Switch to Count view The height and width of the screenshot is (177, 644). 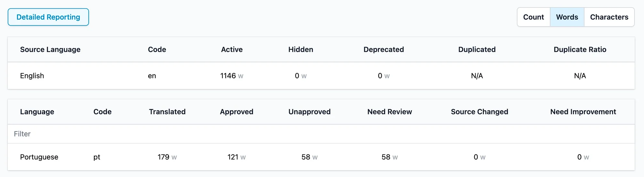534,17
